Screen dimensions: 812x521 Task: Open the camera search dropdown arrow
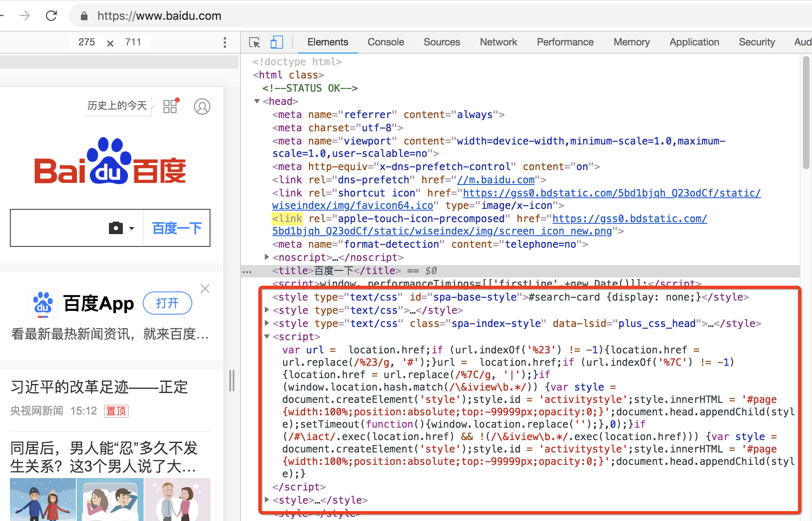[132, 228]
